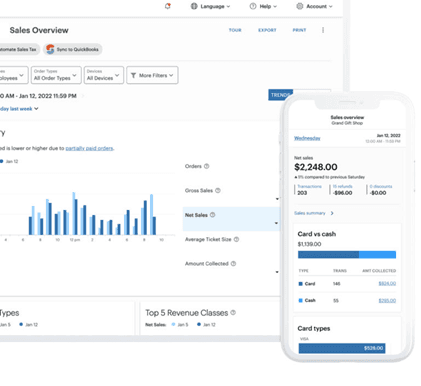Open the notifications bell icon
Image resolution: width=421 pixels, height=386 pixels.
pos(168,6)
